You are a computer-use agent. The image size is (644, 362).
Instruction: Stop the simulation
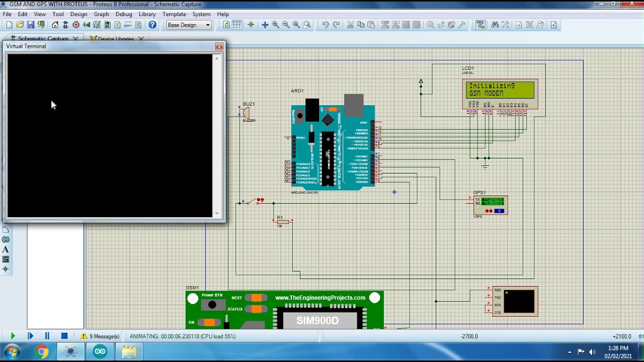tap(64, 336)
